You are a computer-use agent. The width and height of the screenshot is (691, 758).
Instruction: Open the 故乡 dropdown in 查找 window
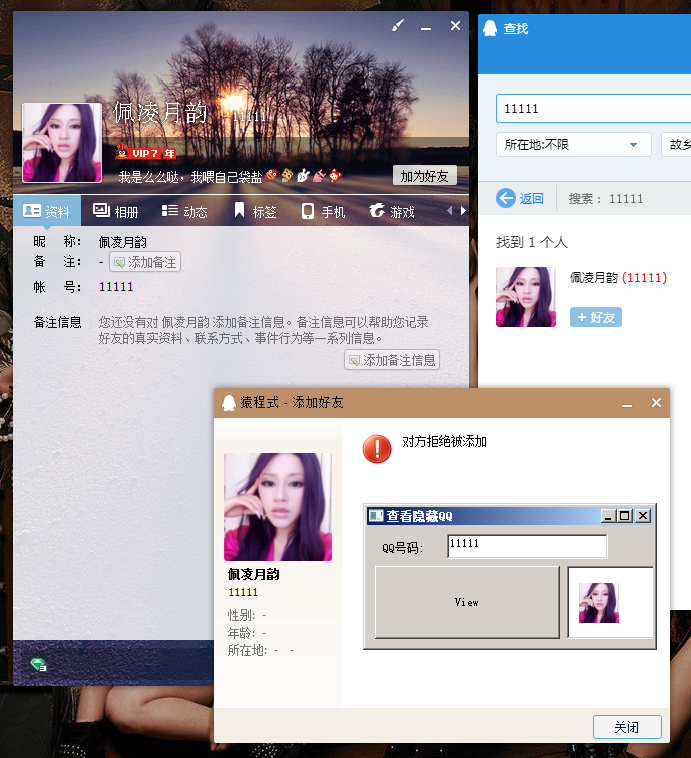[676, 145]
